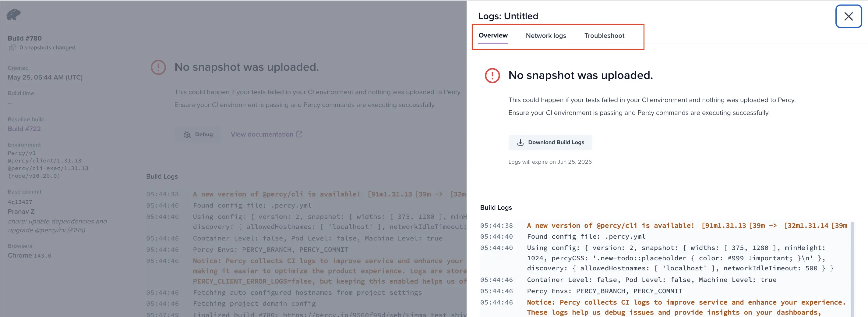Click Download Build Logs button

click(550, 142)
